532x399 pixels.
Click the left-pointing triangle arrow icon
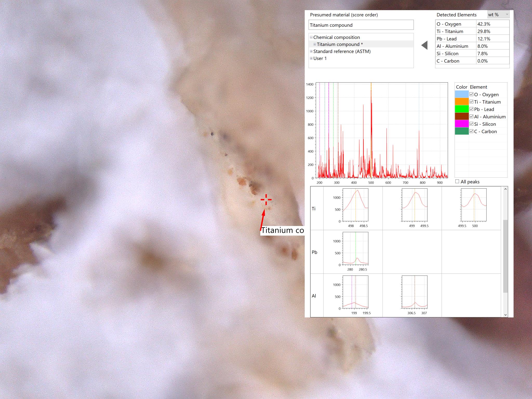click(424, 45)
